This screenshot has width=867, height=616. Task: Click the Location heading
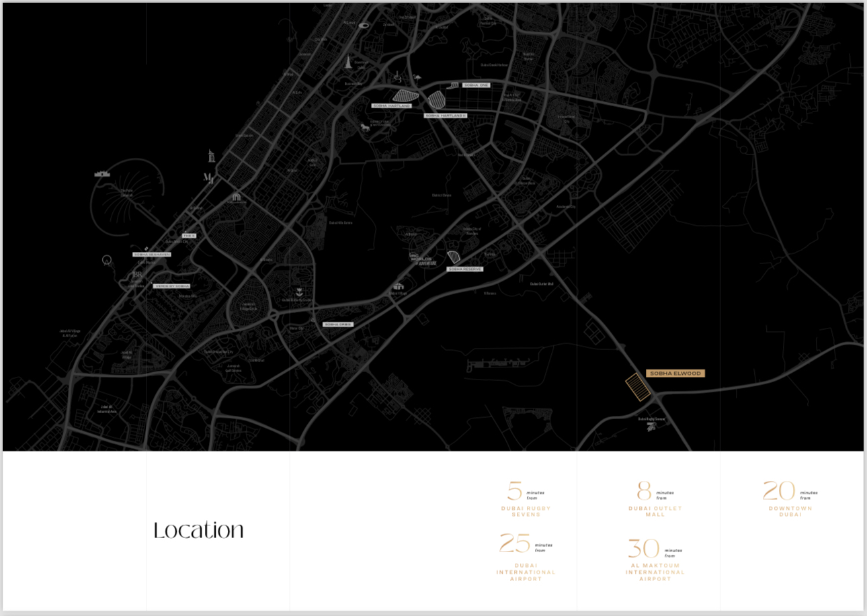(x=198, y=531)
